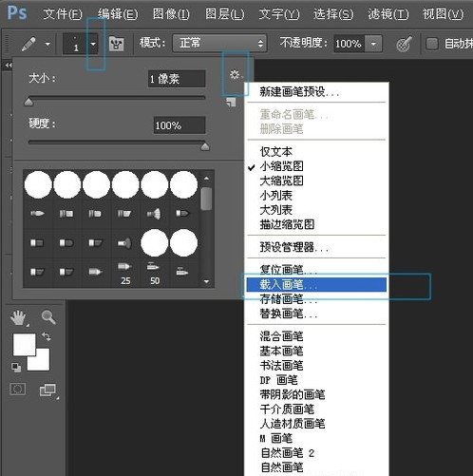Select the last round brush in top row
Viewport: 473px width, 476px height.
[x=183, y=184]
